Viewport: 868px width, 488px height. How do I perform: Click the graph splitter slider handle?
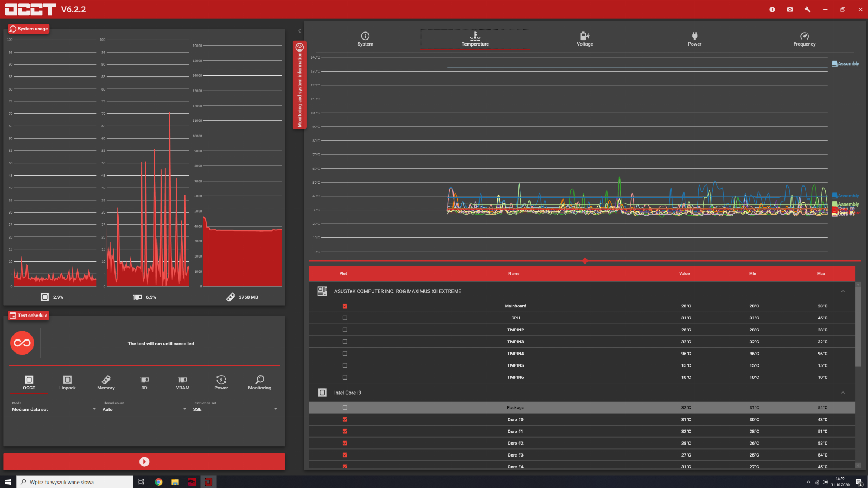[585, 261]
